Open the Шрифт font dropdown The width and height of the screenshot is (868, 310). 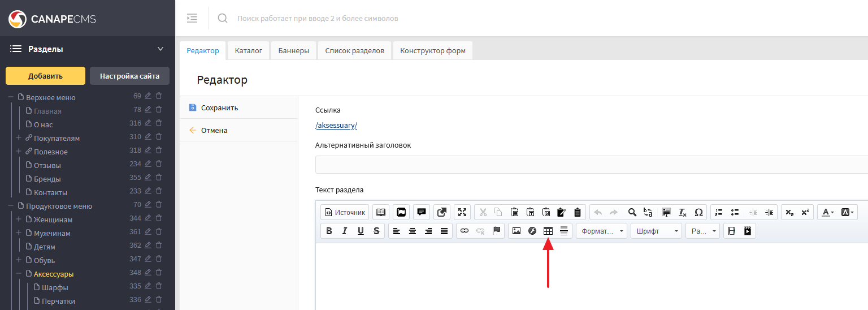click(656, 231)
